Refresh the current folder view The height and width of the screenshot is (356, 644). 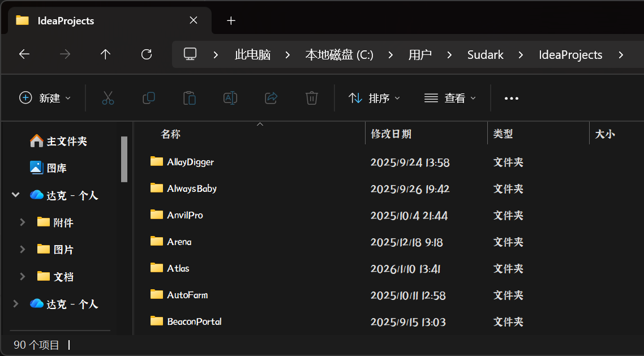(x=147, y=54)
